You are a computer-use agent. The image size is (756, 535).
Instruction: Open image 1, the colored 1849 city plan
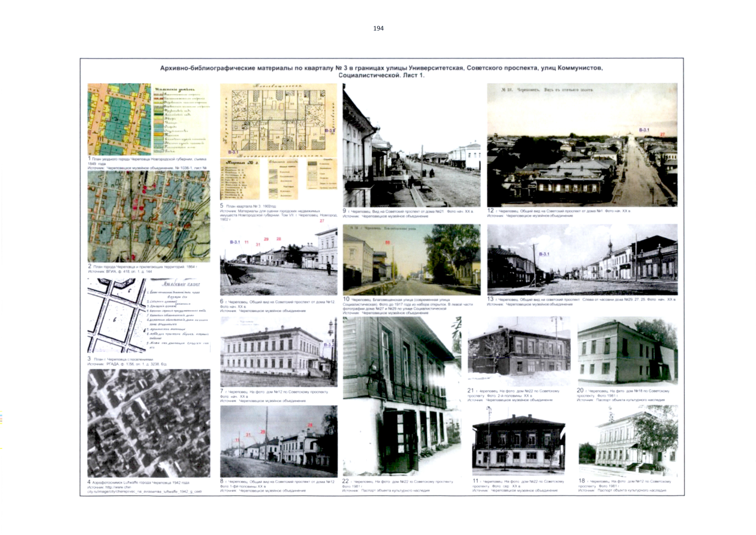pos(119,119)
